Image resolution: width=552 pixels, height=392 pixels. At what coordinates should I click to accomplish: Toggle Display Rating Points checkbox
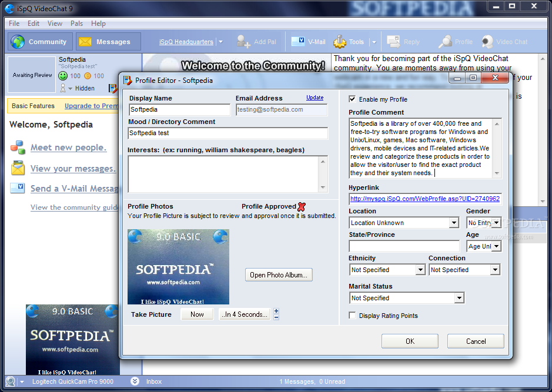(x=352, y=315)
